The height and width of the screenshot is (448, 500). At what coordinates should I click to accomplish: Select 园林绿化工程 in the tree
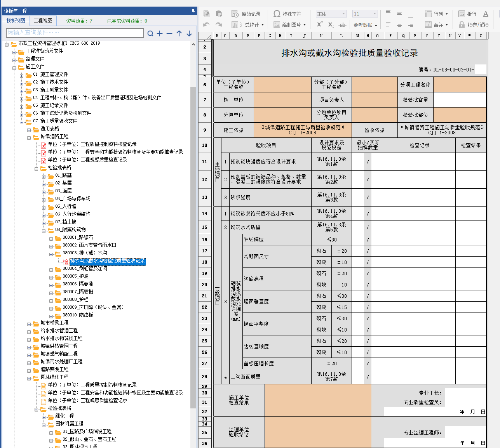pyautogui.click(x=54, y=377)
